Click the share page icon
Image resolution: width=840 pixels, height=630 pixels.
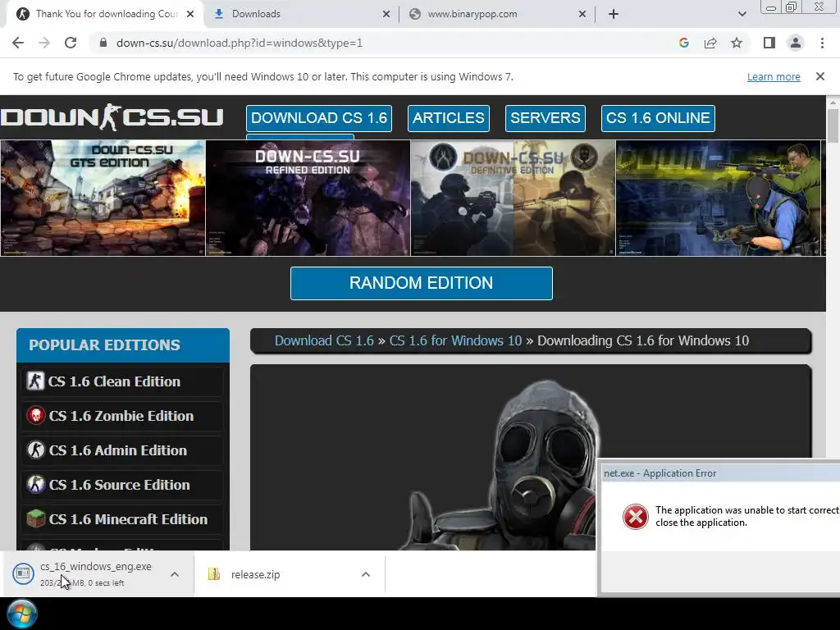click(x=710, y=43)
